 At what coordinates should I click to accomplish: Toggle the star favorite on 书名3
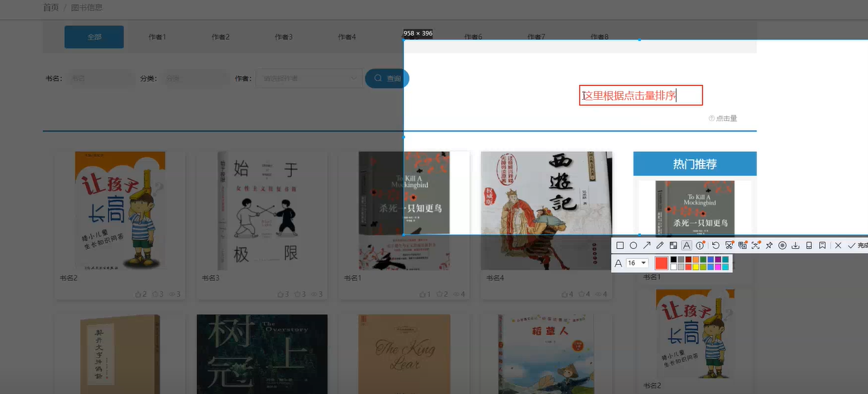[x=297, y=294]
